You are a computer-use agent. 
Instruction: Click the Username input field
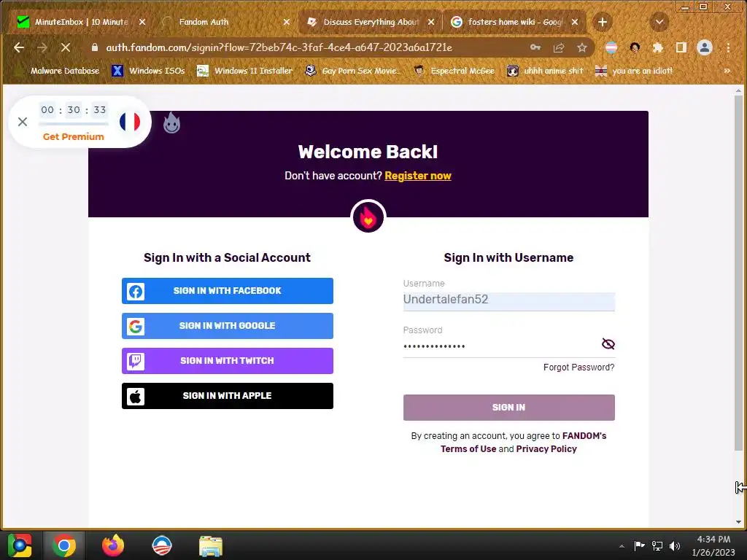coord(508,300)
